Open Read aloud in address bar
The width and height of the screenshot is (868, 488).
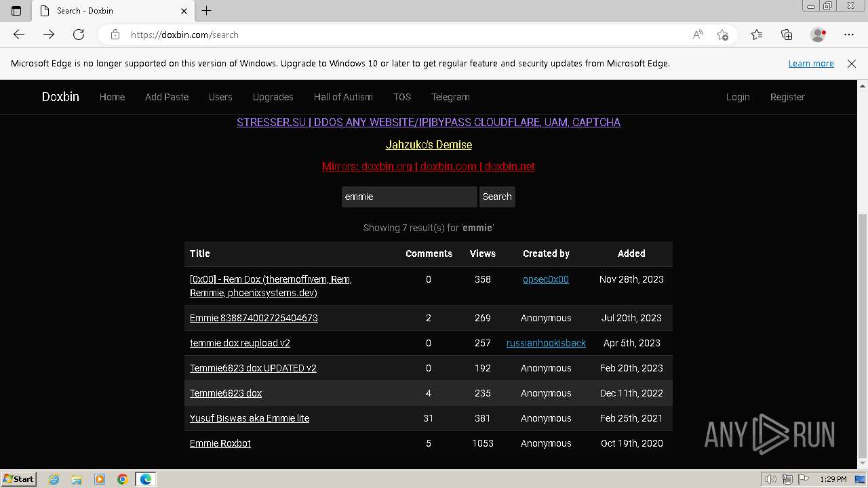(x=698, y=35)
